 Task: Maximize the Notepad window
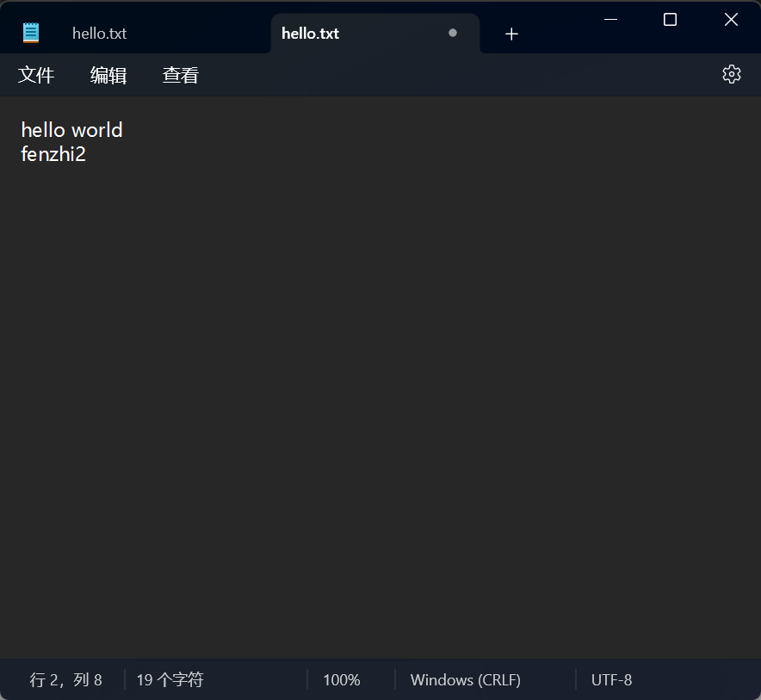671,20
